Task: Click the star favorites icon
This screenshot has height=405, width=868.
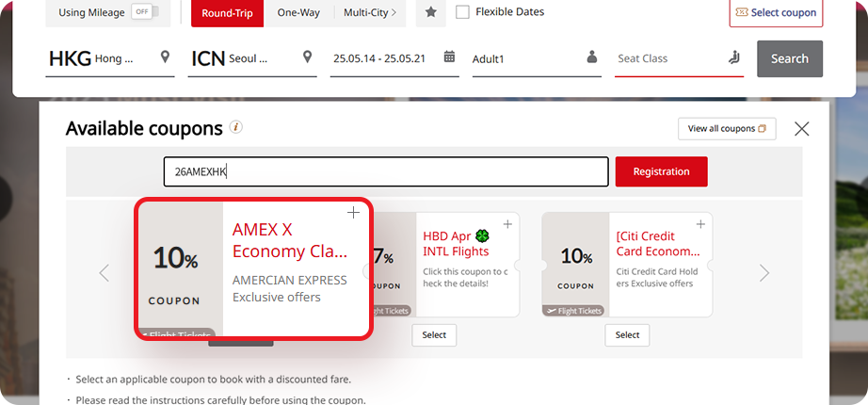Action: [x=430, y=13]
